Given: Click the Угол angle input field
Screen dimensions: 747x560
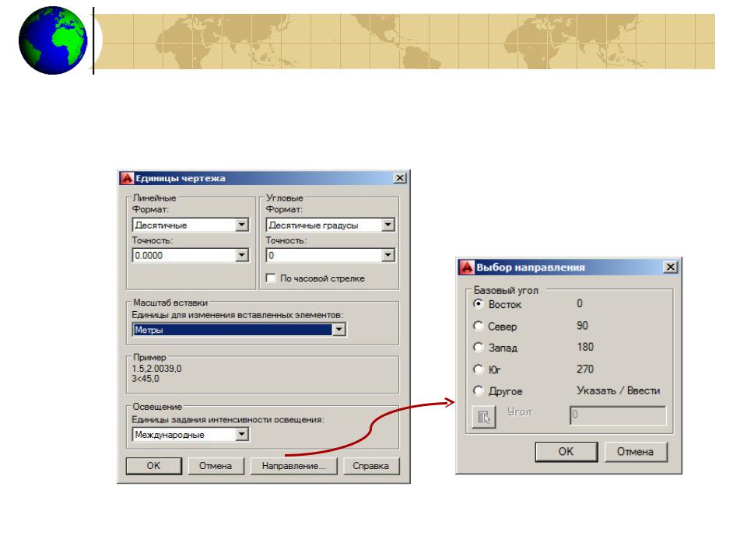Looking at the screenshot, I should 618,415.
